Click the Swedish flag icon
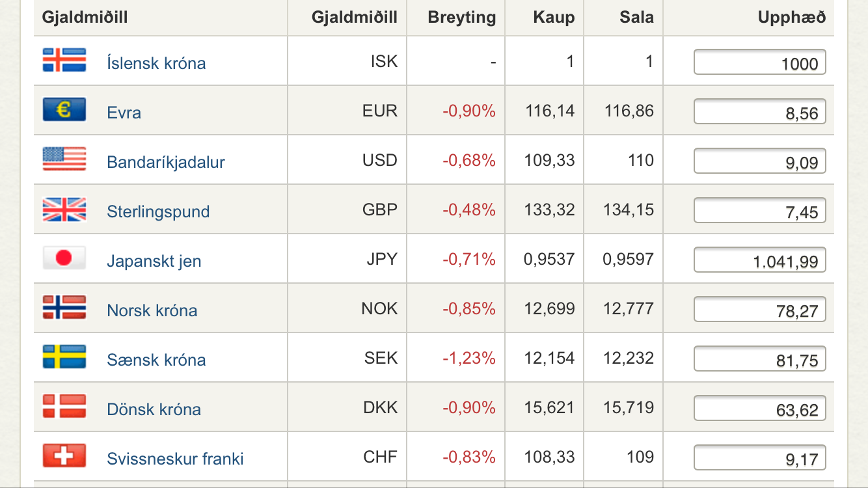Image resolution: width=868 pixels, height=488 pixels. tap(64, 357)
